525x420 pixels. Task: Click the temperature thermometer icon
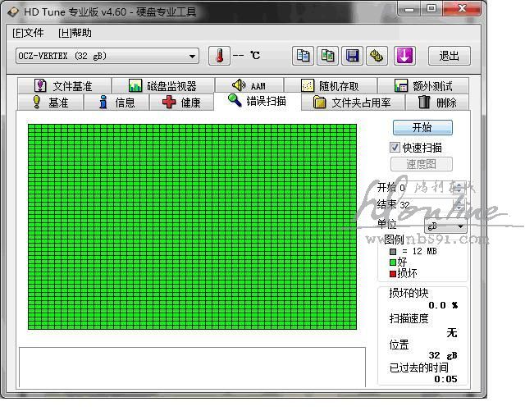coord(219,56)
